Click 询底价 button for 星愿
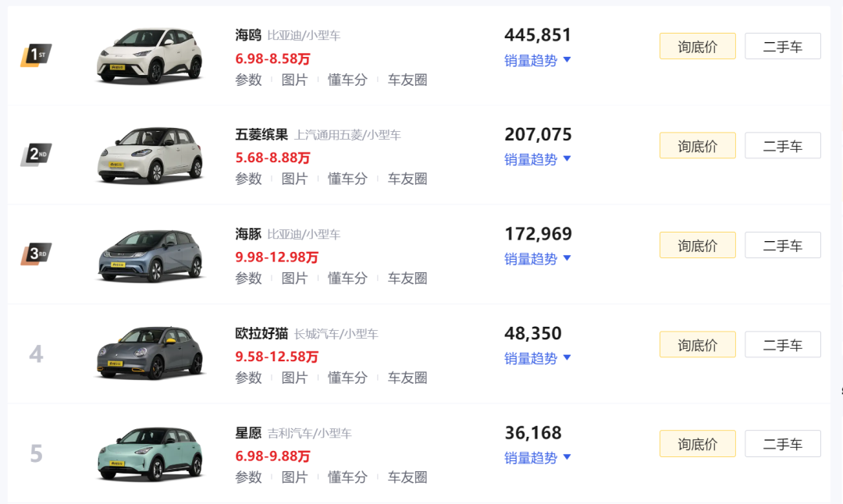This screenshot has height=504, width=843. pos(697,444)
